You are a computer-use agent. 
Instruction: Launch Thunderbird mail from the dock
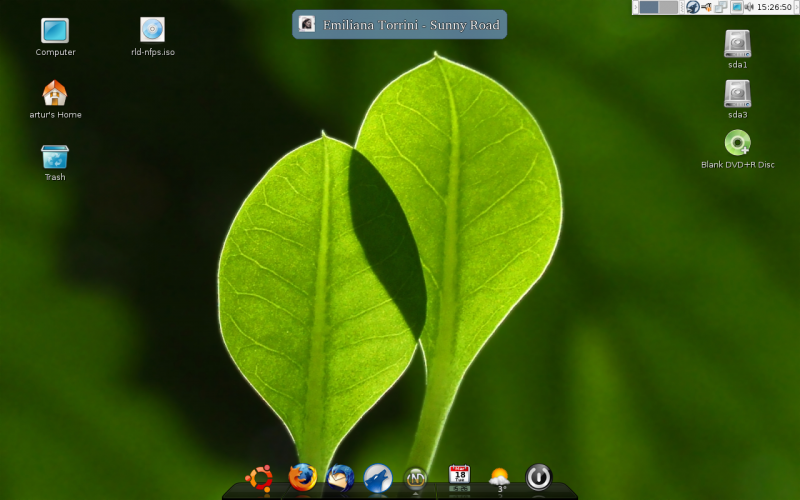click(340, 478)
